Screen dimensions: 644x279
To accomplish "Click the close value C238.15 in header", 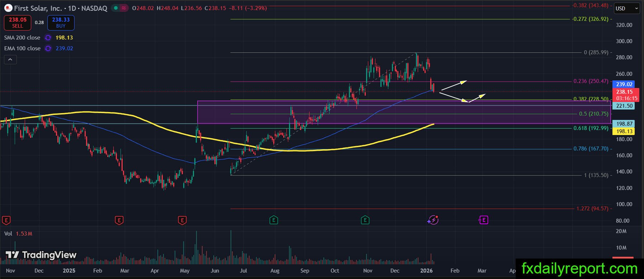I will (x=215, y=8).
